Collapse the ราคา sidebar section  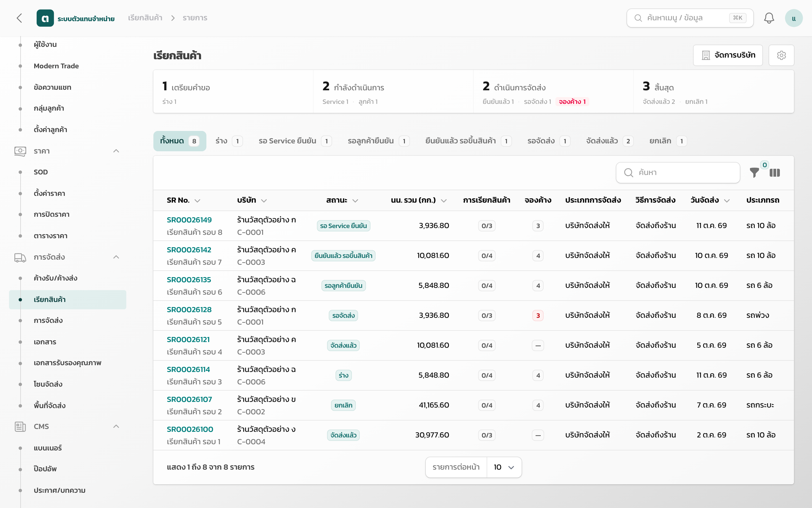(x=116, y=151)
